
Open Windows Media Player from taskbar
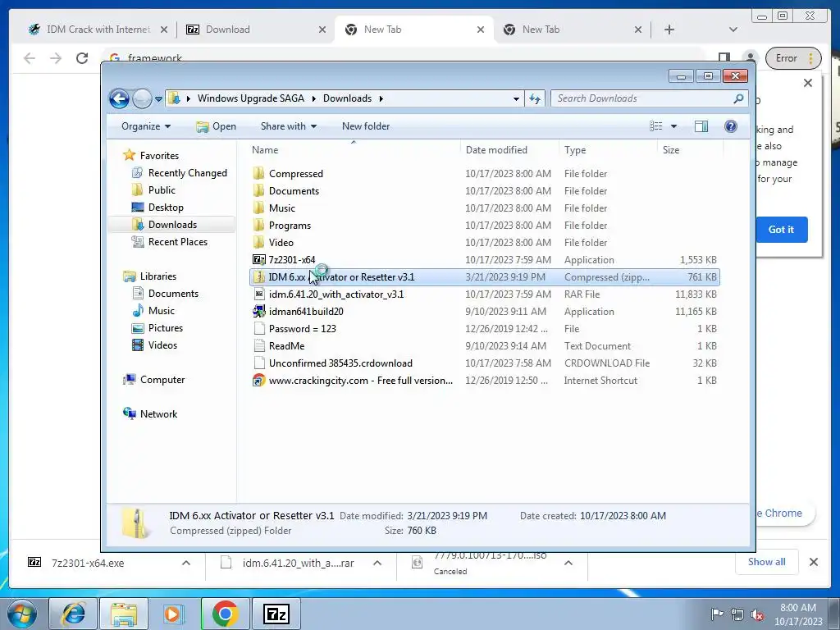[175, 614]
